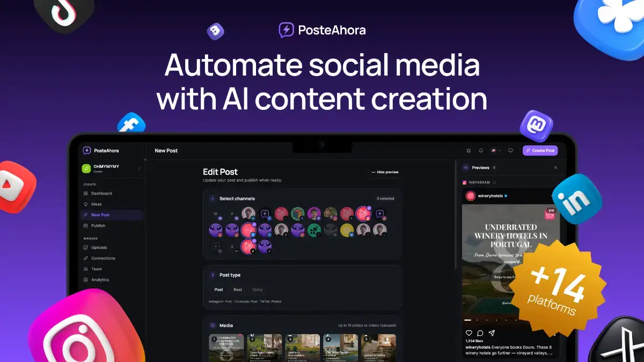Click the Hide preview button
Viewport: 644px width, 362px height.
(x=385, y=172)
